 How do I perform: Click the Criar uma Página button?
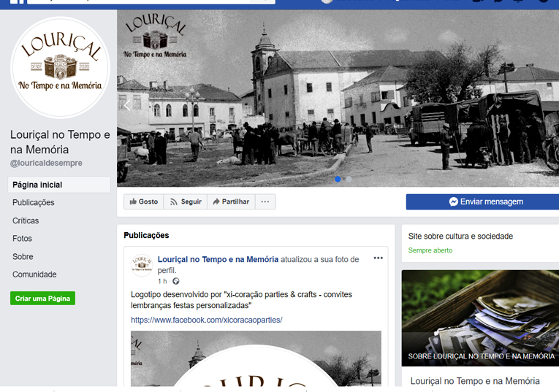(x=43, y=299)
